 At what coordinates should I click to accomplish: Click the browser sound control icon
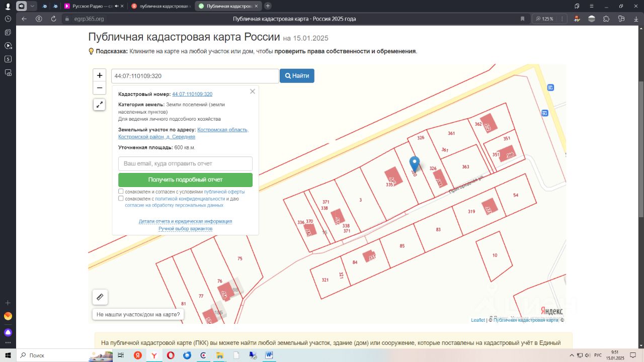21,6
